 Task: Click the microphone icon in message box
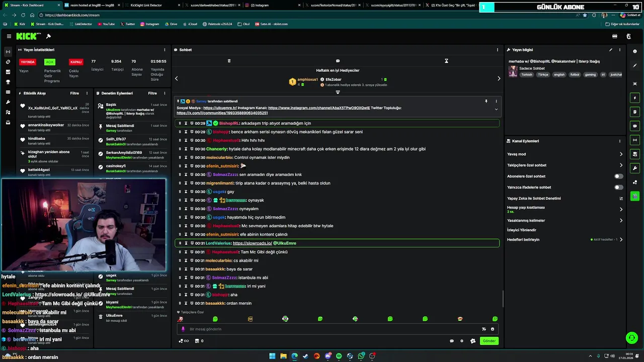(183, 329)
